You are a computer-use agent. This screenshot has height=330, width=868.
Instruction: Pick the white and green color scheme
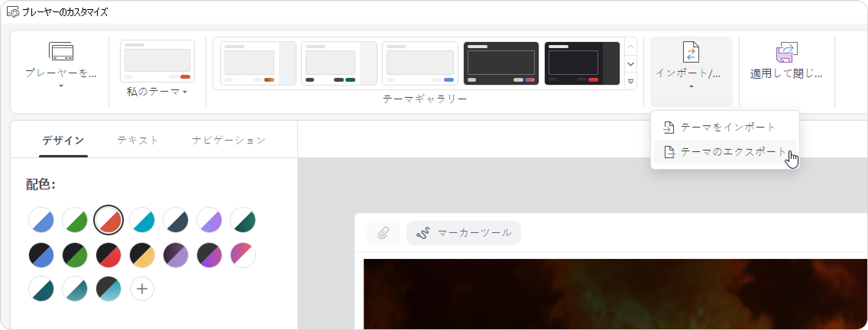click(x=75, y=220)
